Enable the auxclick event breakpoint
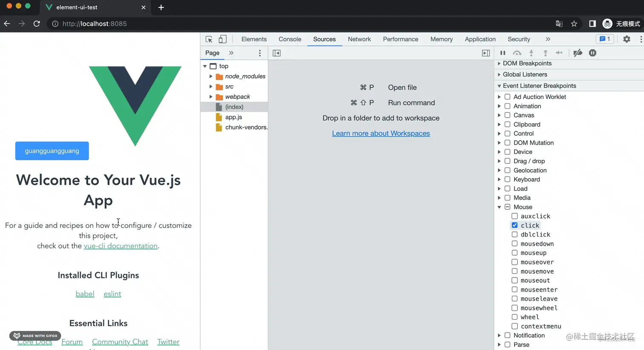644x350 pixels. click(515, 216)
